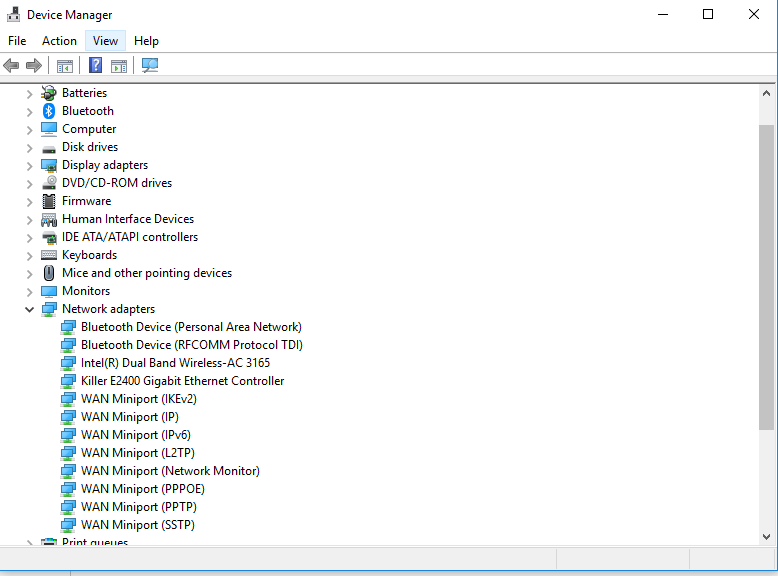Expand the Bluetooth category
The width and height of the screenshot is (778, 576).
click(x=29, y=112)
